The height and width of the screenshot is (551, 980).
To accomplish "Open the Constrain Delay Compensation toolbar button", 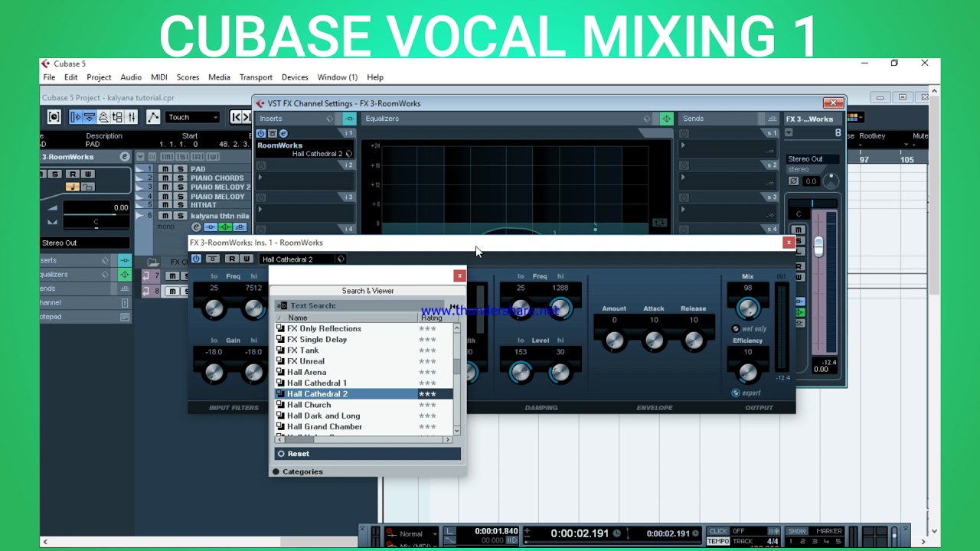I will (54, 117).
